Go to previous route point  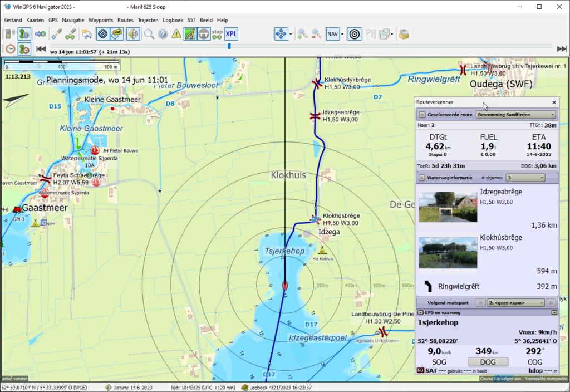[x=480, y=302]
